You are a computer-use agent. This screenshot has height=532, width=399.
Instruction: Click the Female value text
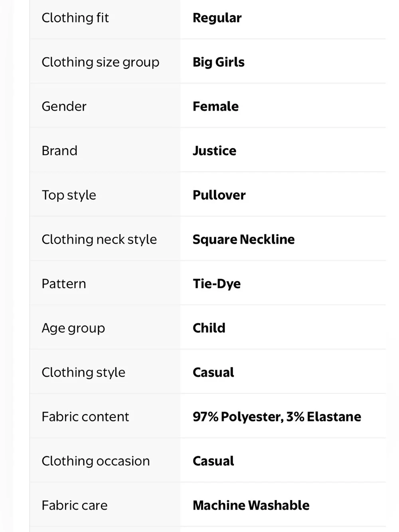click(x=216, y=107)
